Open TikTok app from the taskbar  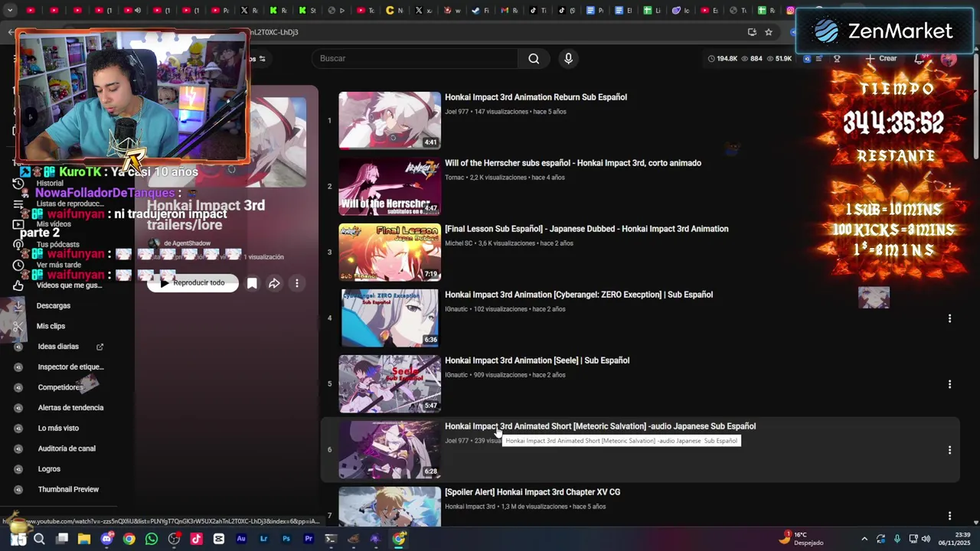click(x=196, y=539)
